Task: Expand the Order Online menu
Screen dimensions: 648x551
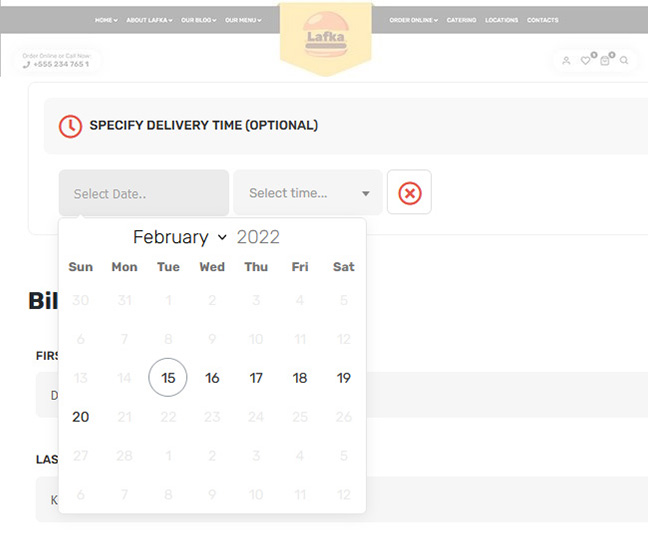Action: pos(413,20)
